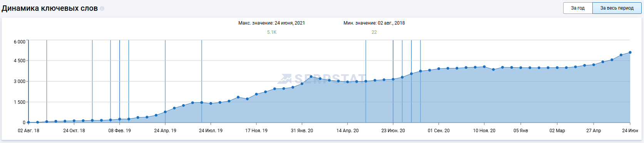644x143 pixels.
Task: Click the "23 Июн. 20" date label
Action: [393, 131]
